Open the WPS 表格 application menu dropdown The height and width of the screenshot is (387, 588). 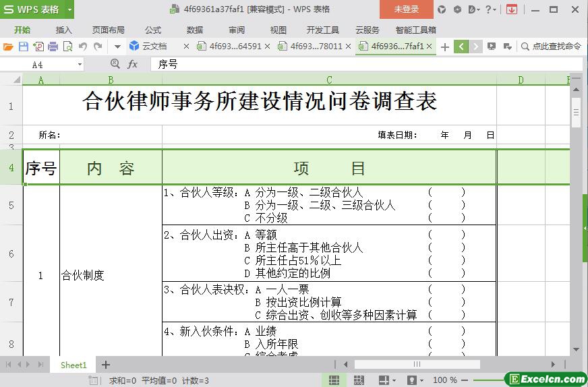[37, 9]
